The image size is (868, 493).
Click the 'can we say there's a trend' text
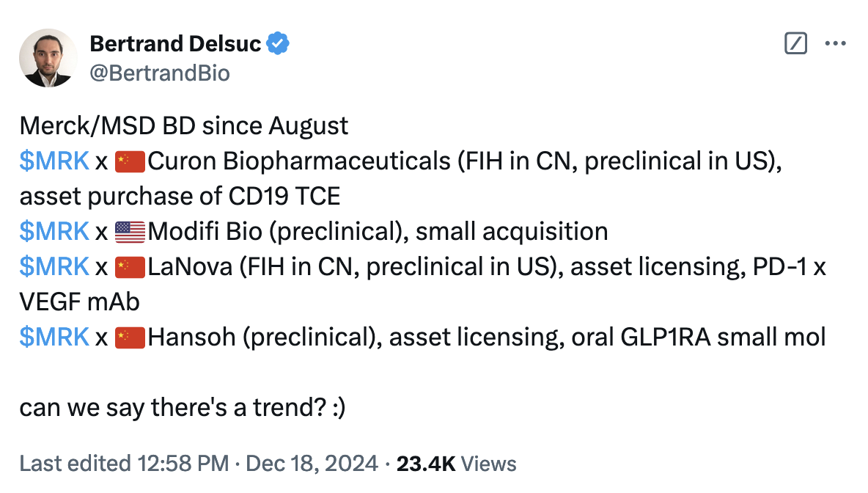click(x=182, y=408)
